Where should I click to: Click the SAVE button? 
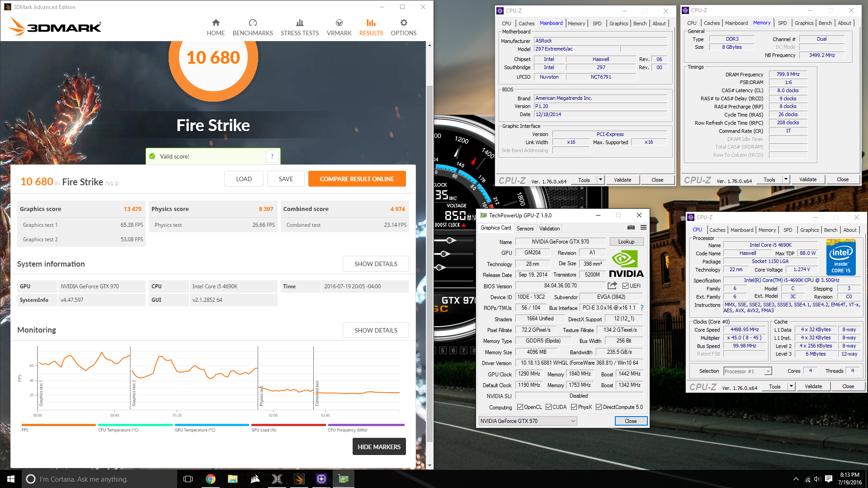pos(286,179)
